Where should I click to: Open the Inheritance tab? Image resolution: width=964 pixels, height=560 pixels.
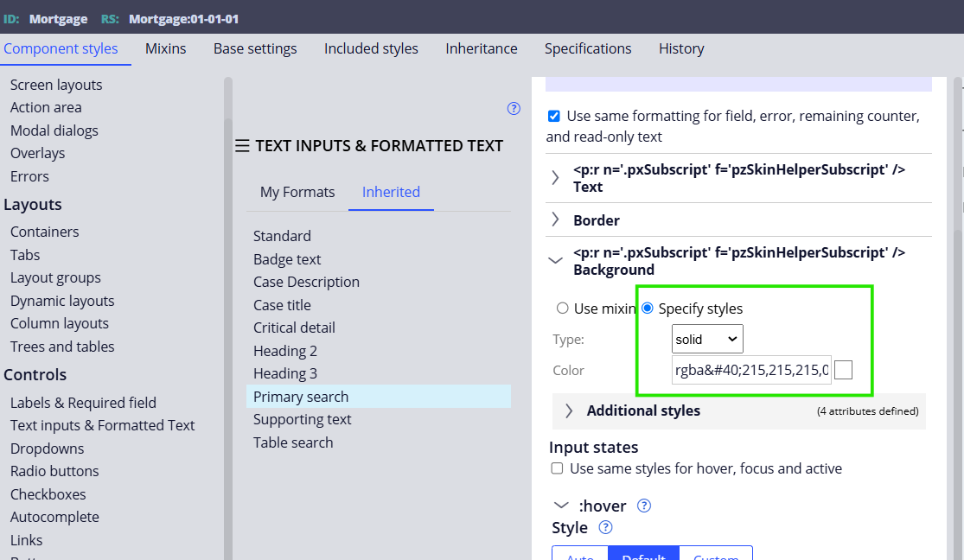pyautogui.click(x=481, y=48)
